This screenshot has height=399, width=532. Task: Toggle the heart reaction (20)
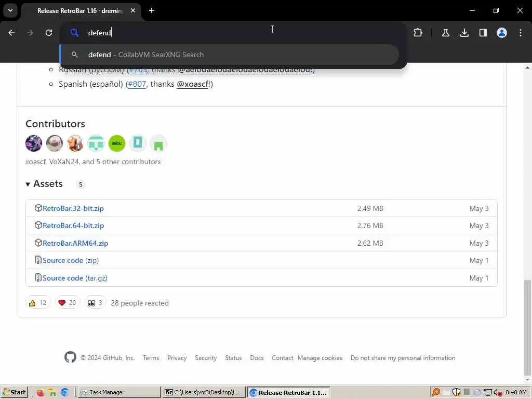click(67, 303)
